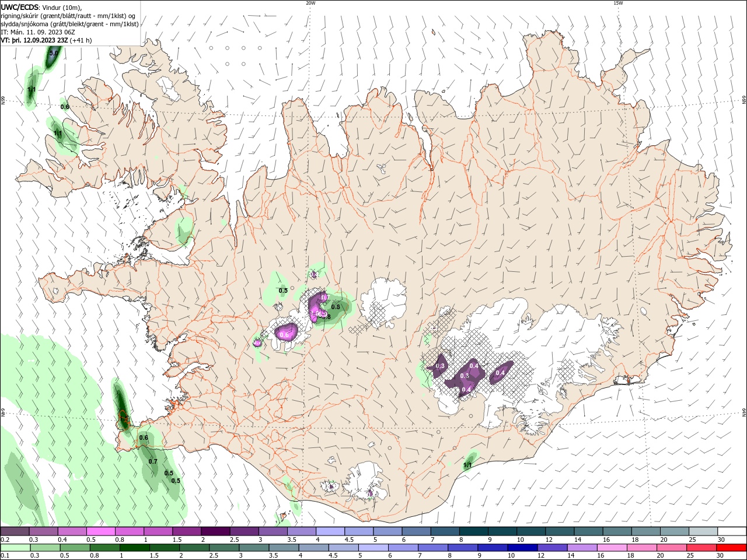Image resolution: width=747 pixels, height=560 pixels.
Task: Click the 1.1 value over the Westfjords
Action: (58, 133)
